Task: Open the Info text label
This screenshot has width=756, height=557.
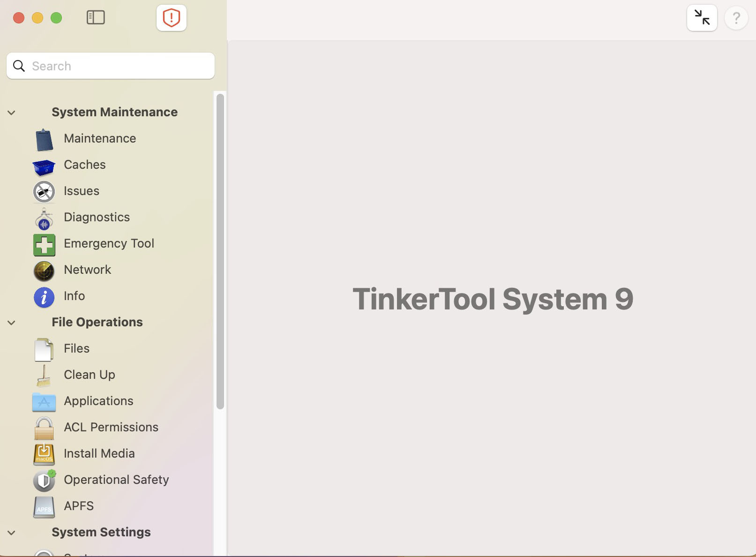Action: point(74,296)
